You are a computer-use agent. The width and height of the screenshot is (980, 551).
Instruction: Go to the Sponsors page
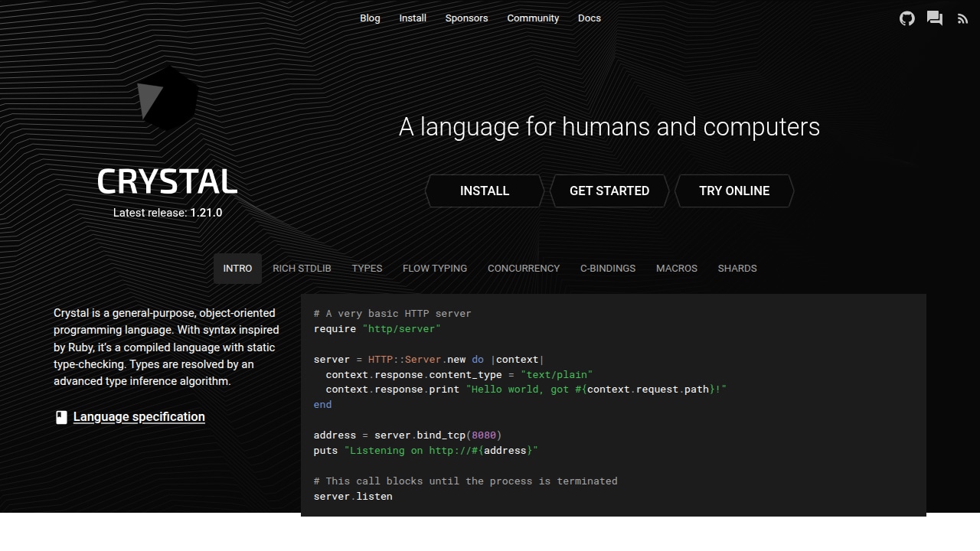click(x=466, y=18)
